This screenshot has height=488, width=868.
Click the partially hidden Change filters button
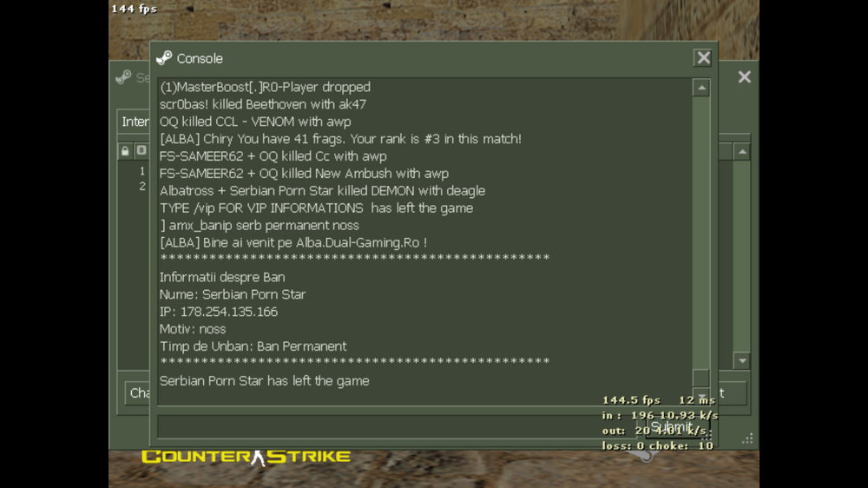[137, 393]
